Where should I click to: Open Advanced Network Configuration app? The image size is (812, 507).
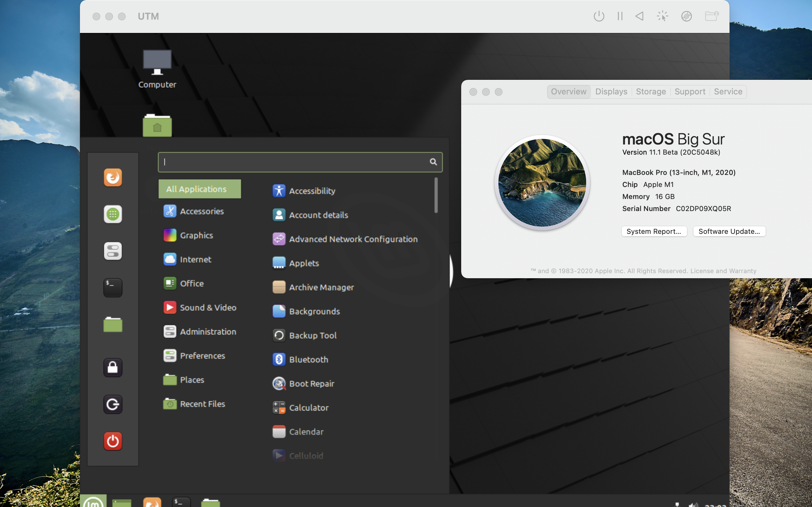(353, 239)
